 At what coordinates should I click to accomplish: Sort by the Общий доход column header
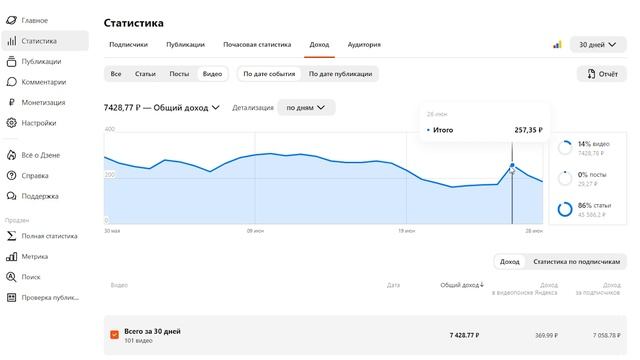[462, 285]
